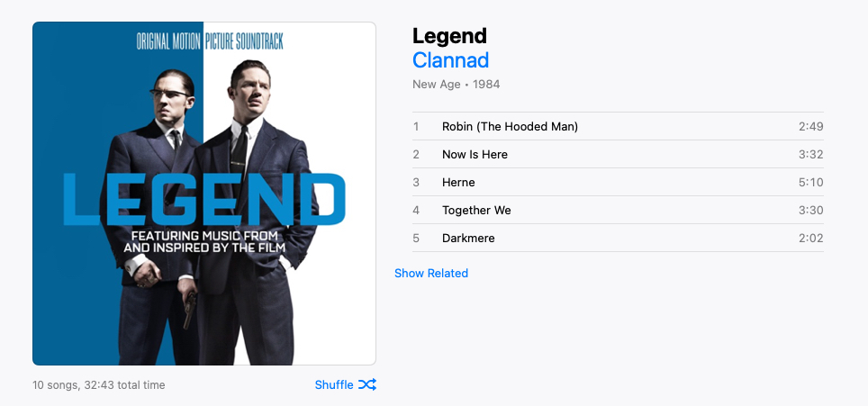868x406 pixels.
Task: Click track number 4
Action: tap(416, 210)
